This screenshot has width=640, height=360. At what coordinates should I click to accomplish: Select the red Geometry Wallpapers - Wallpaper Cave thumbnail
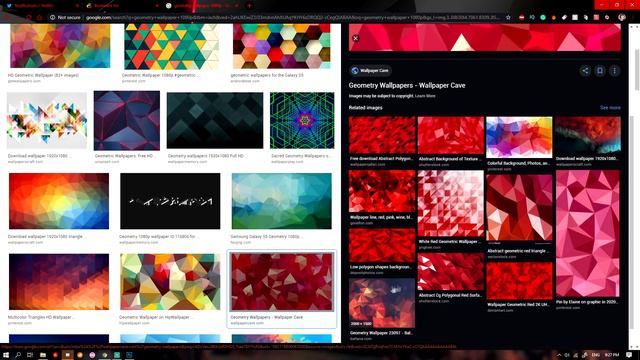[282, 282]
